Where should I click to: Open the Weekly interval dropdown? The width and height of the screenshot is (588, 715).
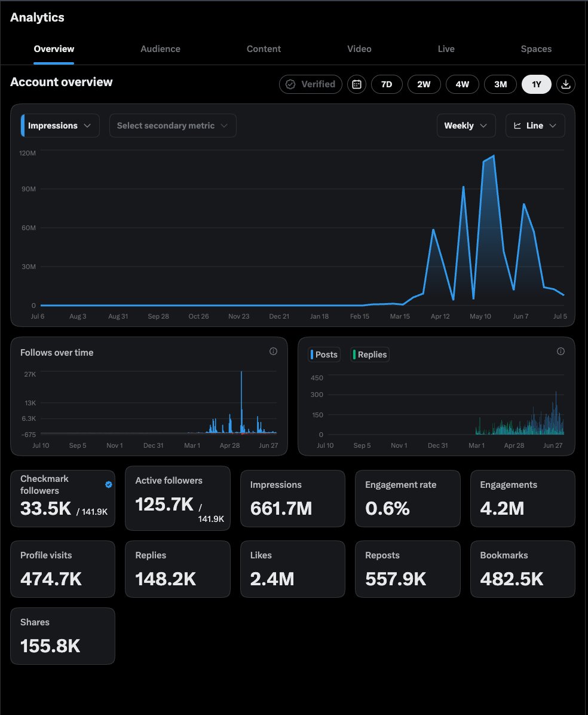[466, 126]
